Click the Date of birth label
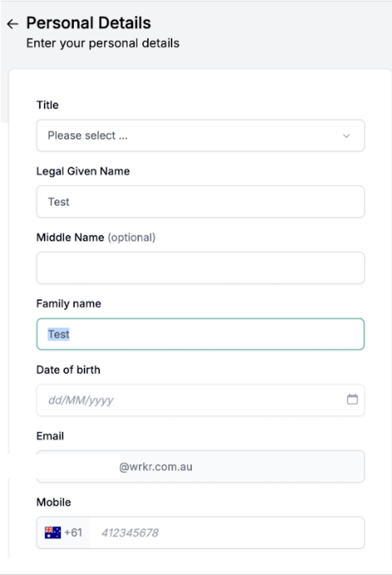Viewport: 392px width, 575px height. [x=68, y=370]
